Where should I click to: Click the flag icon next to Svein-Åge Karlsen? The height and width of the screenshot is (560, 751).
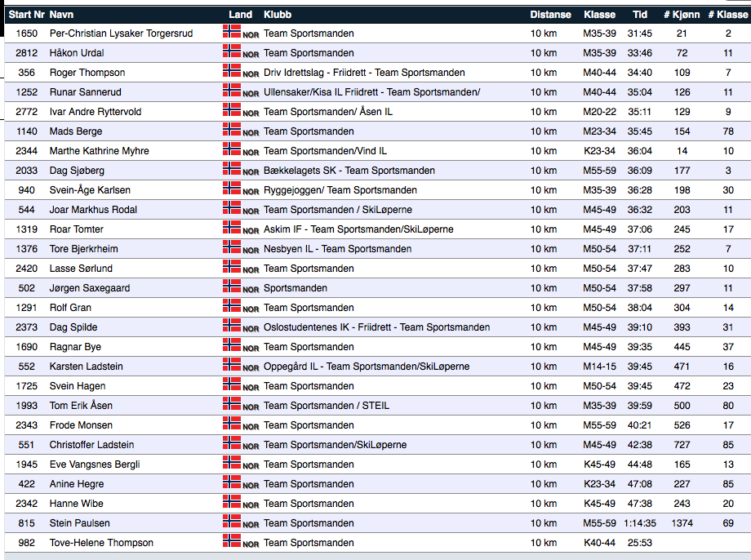tap(232, 189)
